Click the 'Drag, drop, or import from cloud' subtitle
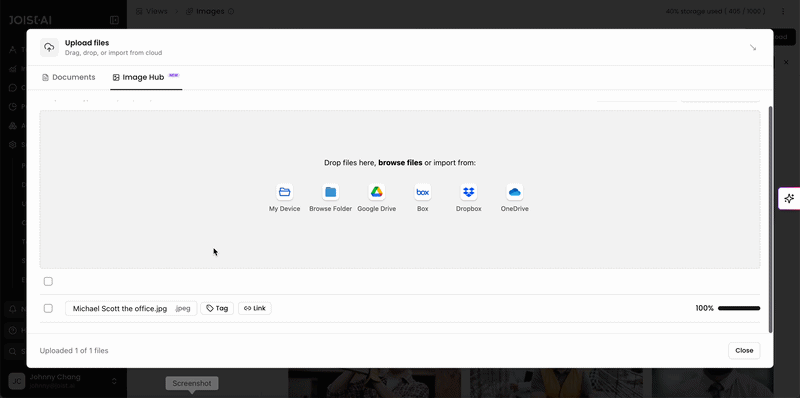The height and width of the screenshot is (398, 800). pos(113,53)
